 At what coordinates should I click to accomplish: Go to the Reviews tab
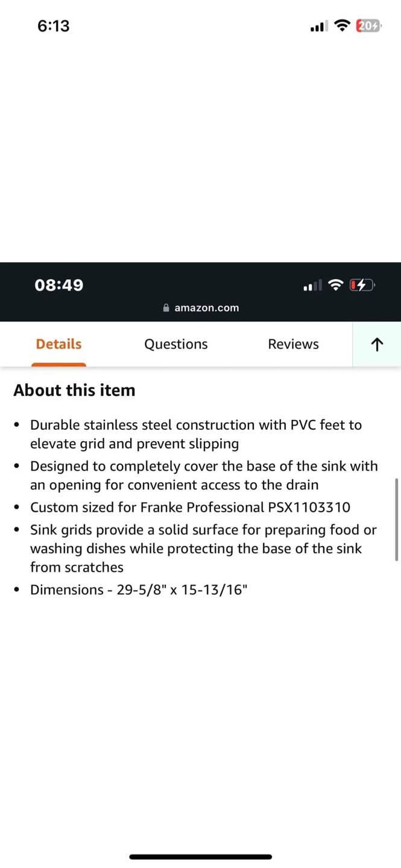click(293, 344)
